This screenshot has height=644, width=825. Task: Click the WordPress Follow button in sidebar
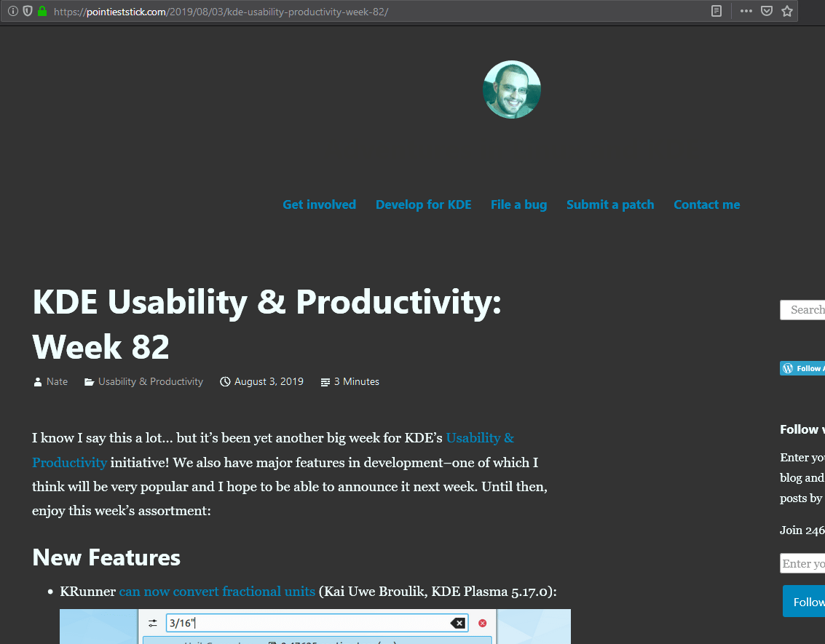tap(802, 368)
